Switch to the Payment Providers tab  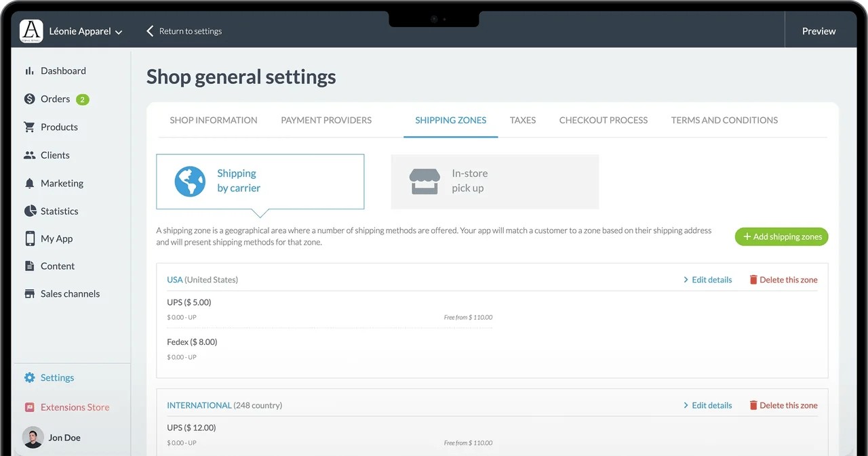tap(326, 121)
